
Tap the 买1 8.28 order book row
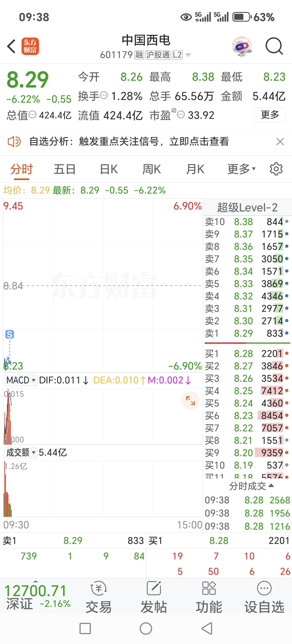(247, 353)
